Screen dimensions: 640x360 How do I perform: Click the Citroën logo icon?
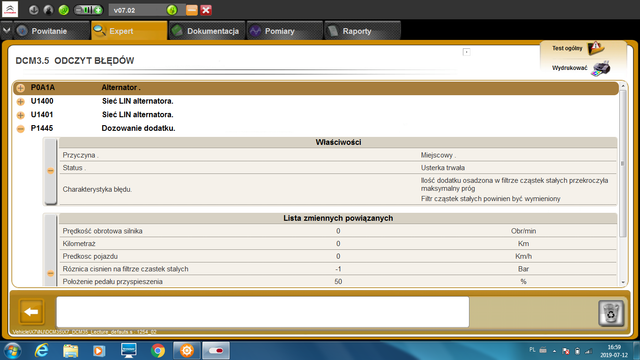[x=10, y=9]
